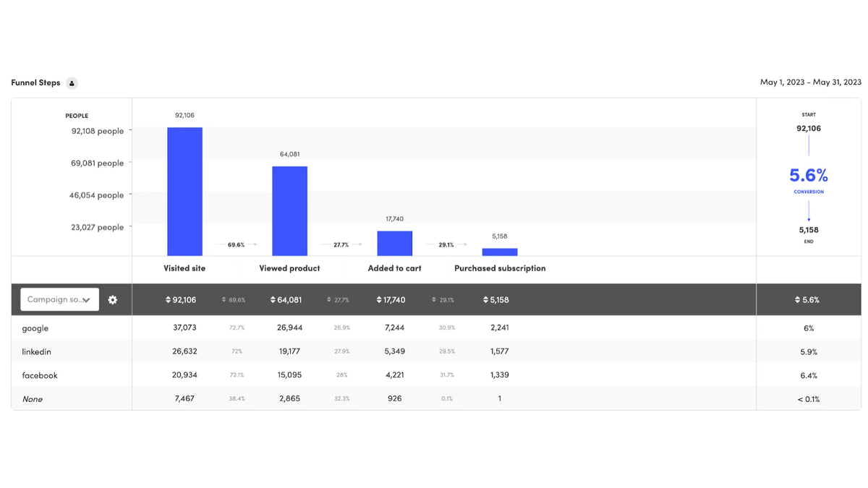This screenshot has height=488, width=868.
Task: Click the google 6% conversion cell
Action: [x=809, y=328]
